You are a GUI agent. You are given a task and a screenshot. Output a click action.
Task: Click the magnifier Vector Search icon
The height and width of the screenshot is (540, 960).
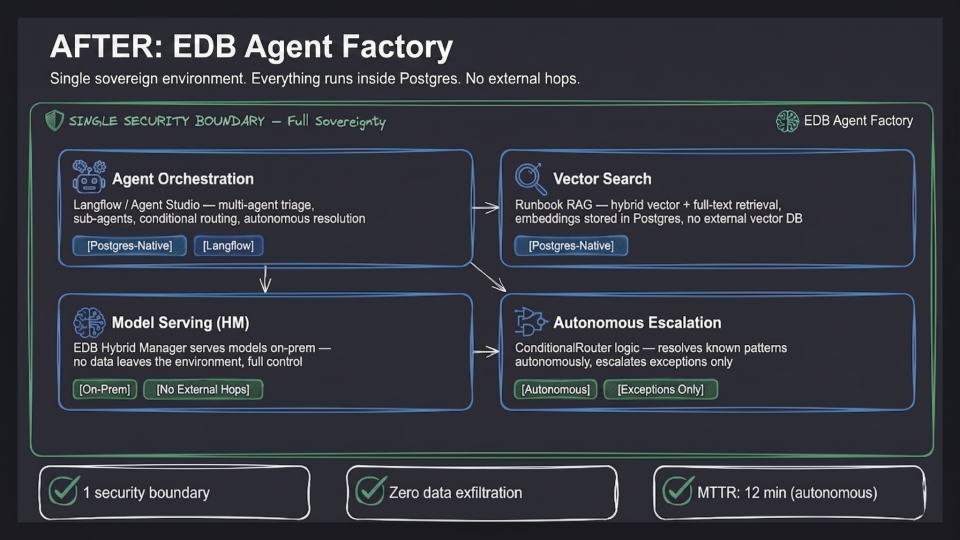(x=530, y=178)
